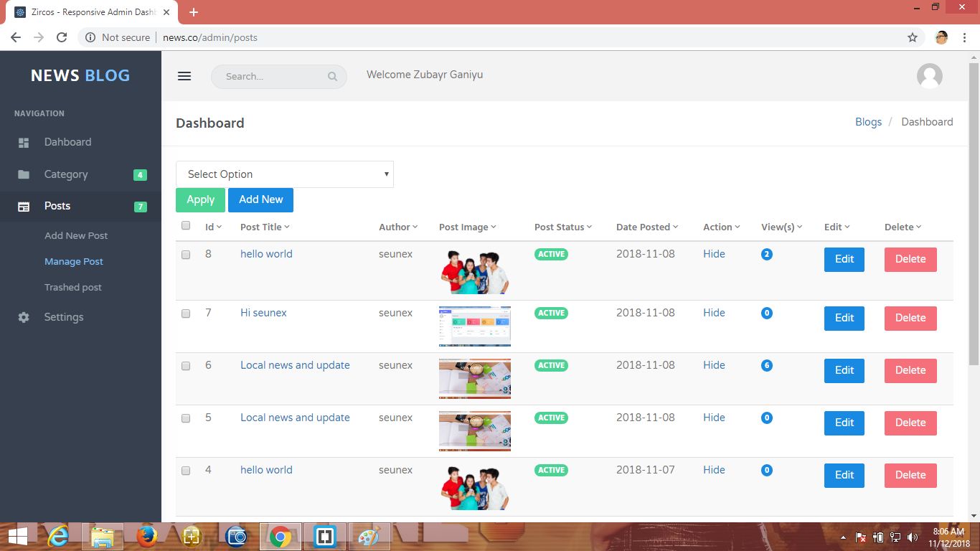The width and height of the screenshot is (980, 551).
Task: Edit the post with Id 8
Action: point(844,259)
